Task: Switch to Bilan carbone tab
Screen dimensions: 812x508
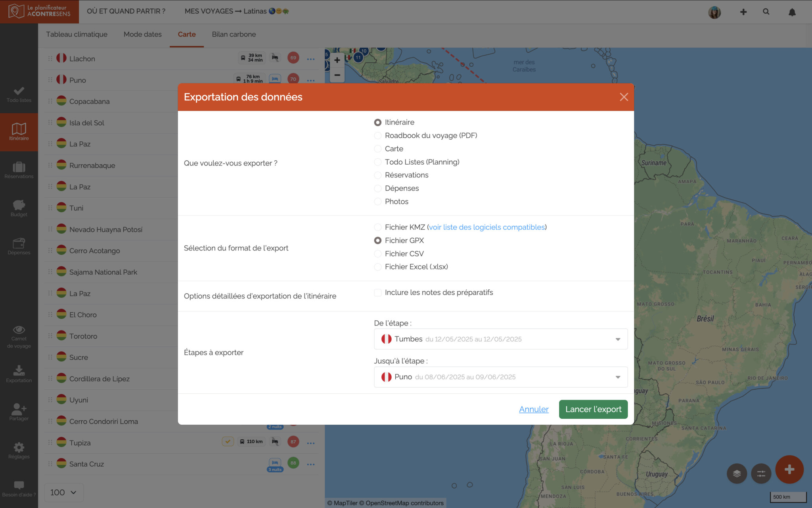Action: pyautogui.click(x=234, y=35)
